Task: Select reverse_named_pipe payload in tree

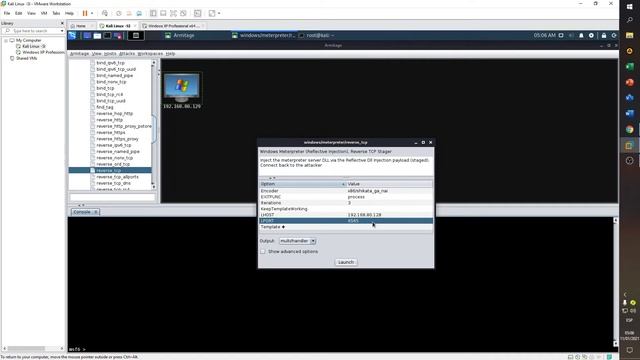Action: click(x=118, y=151)
